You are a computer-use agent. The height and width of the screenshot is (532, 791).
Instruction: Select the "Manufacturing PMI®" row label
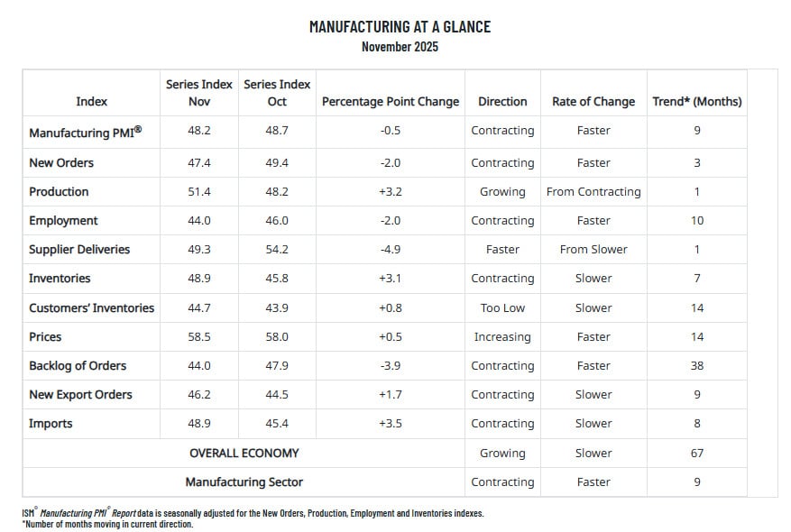(86, 132)
